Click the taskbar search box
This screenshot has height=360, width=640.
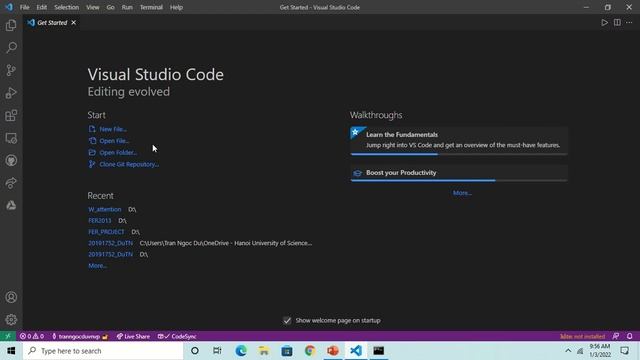tap(103, 351)
